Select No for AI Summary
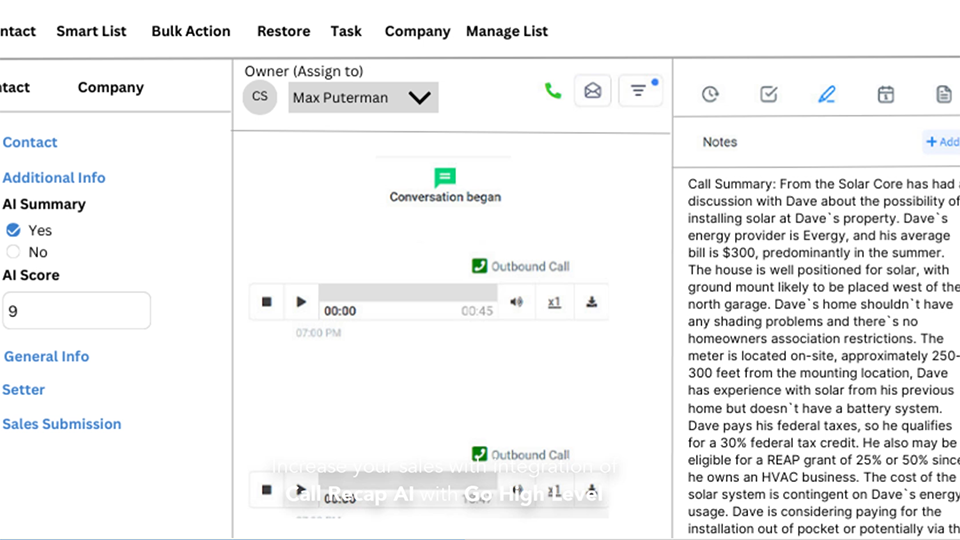The image size is (960, 540). click(x=13, y=252)
